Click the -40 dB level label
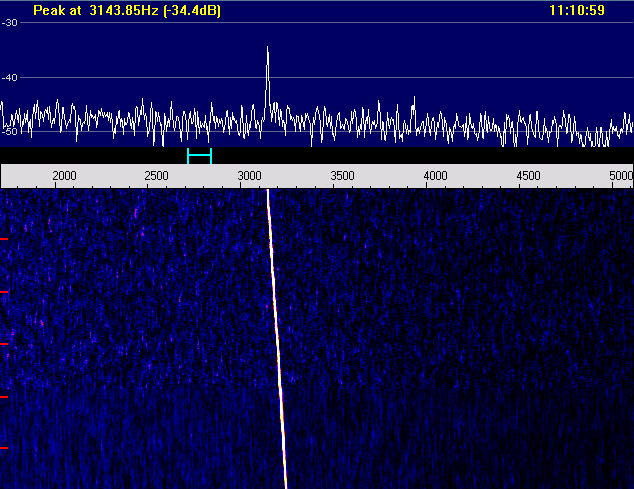Viewport: 634px width, 489px height. click(x=10, y=78)
